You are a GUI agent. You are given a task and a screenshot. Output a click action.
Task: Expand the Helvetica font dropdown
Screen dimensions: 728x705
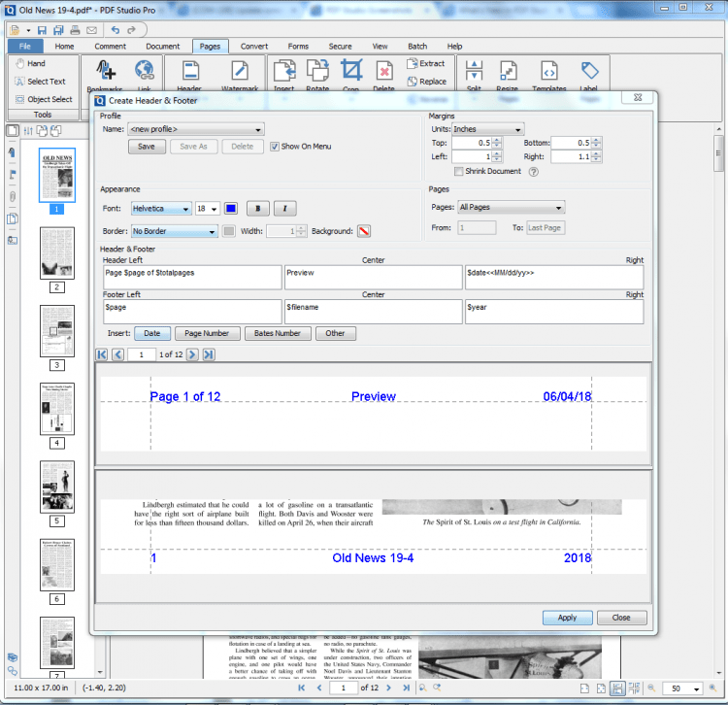(x=161, y=208)
